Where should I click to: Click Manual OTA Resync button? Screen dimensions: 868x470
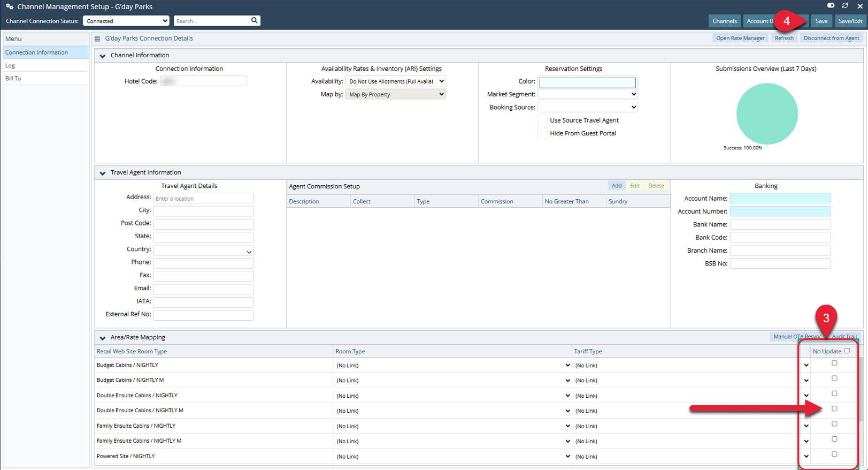797,337
